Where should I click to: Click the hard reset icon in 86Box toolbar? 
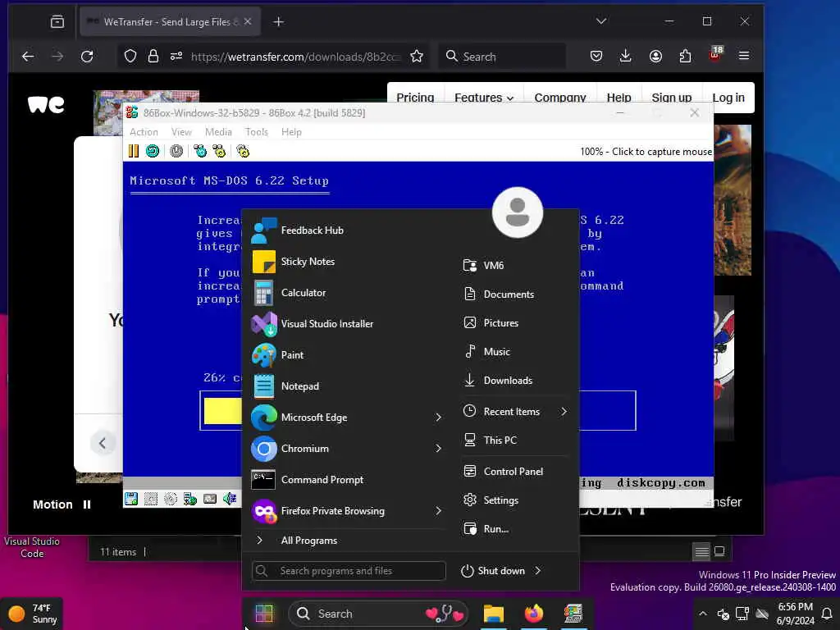click(153, 151)
